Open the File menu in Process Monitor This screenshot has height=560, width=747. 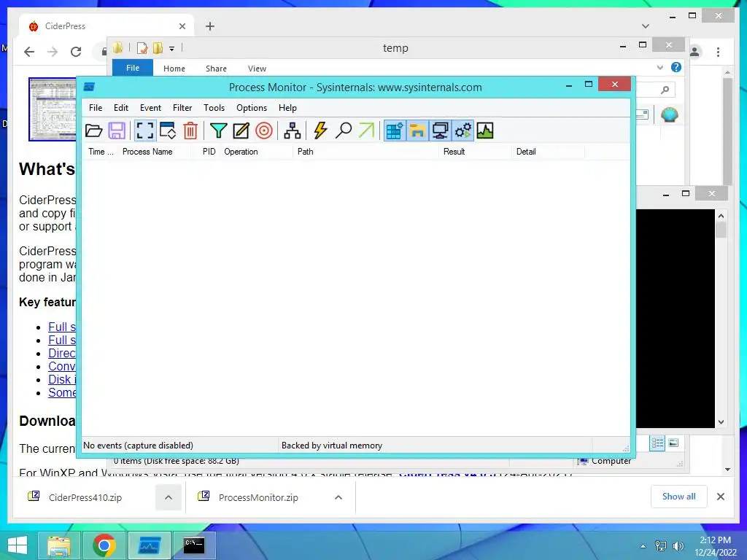coord(96,108)
